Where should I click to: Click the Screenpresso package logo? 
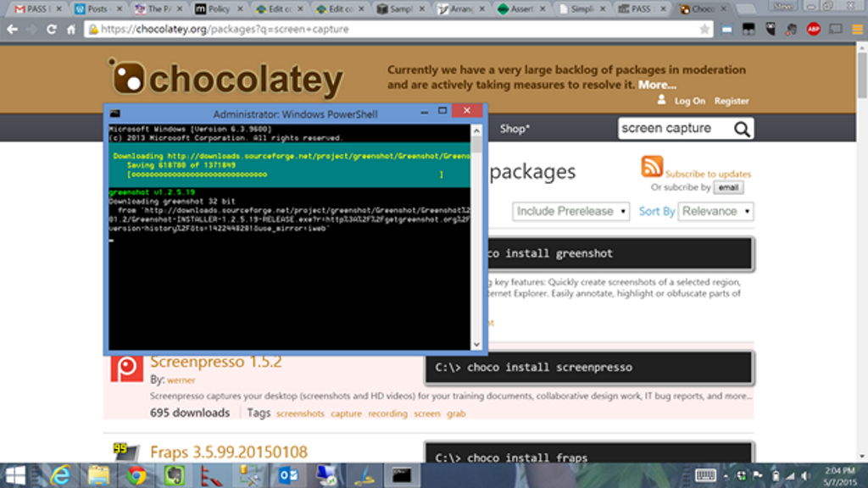point(127,368)
